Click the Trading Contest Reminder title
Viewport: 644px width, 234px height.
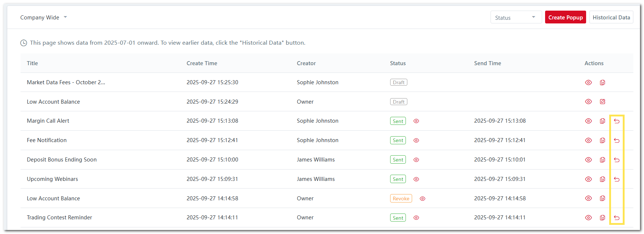coord(59,218)
